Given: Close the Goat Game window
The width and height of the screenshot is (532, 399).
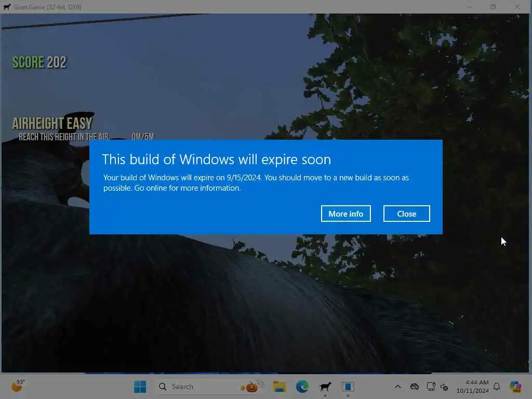Looking at the screenshot, I should point(517,6).
